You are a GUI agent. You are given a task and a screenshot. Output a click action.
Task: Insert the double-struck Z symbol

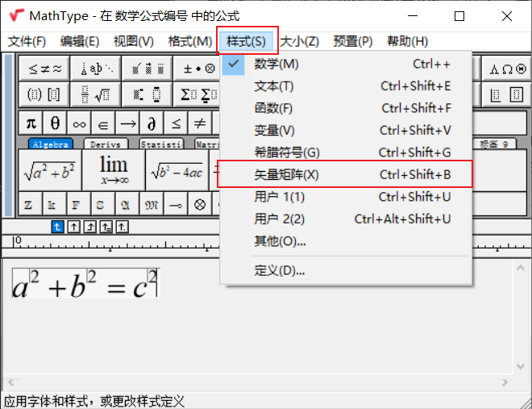click(31, 204)
